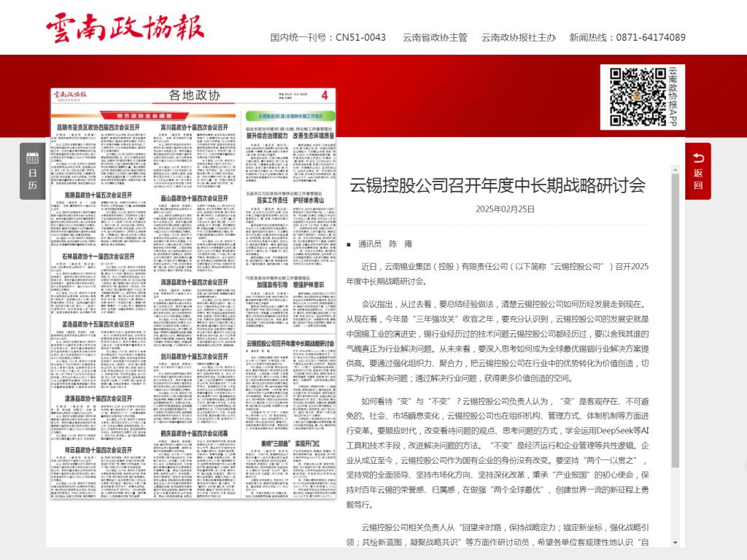This screenshot has height=560, width=747.
Task: Open article 石林县政协十一届四次会议召开
Action: [x=97, y=257]
